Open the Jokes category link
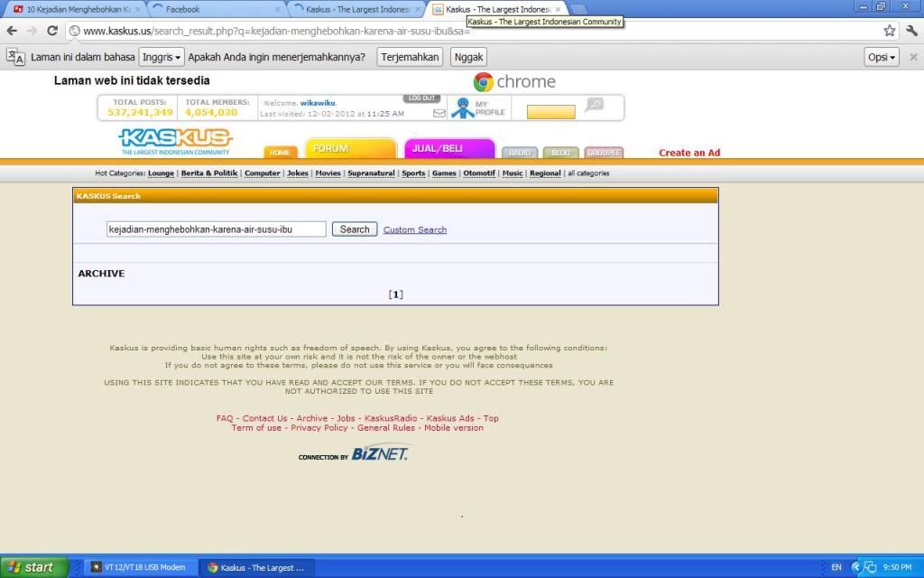The height and width of the screenshot is (578, 924). click(298, 173)
